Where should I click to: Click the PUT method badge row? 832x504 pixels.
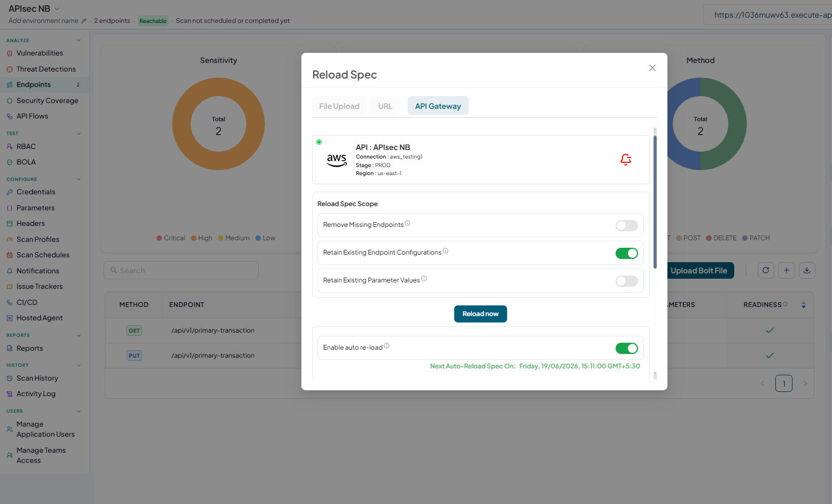pos(134,356)
